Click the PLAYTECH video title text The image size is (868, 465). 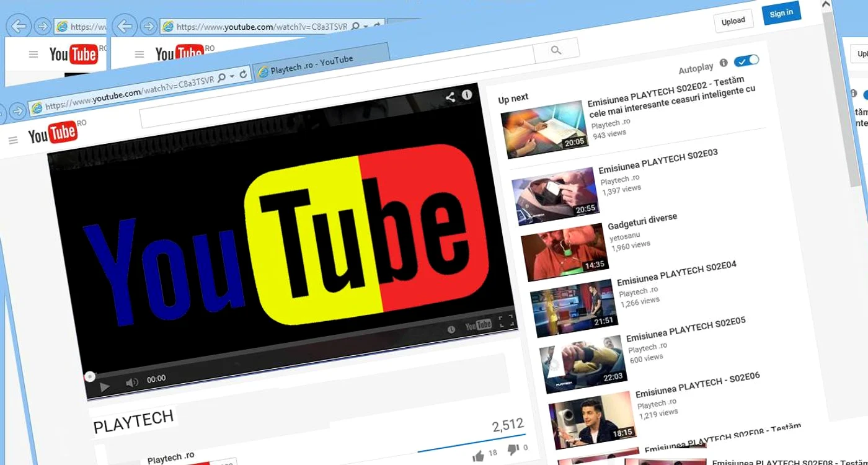pyautogui.click(x=133, y=422)
